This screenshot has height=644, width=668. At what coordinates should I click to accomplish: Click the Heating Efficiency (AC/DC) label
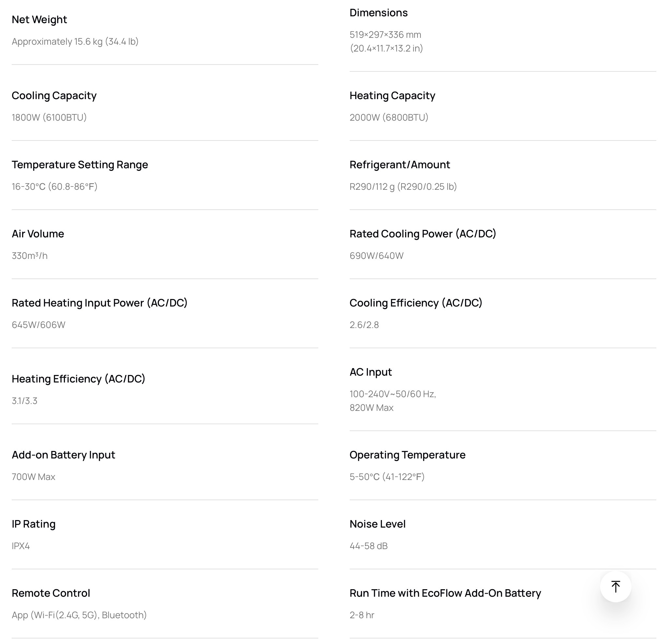[x=78, y=379]
